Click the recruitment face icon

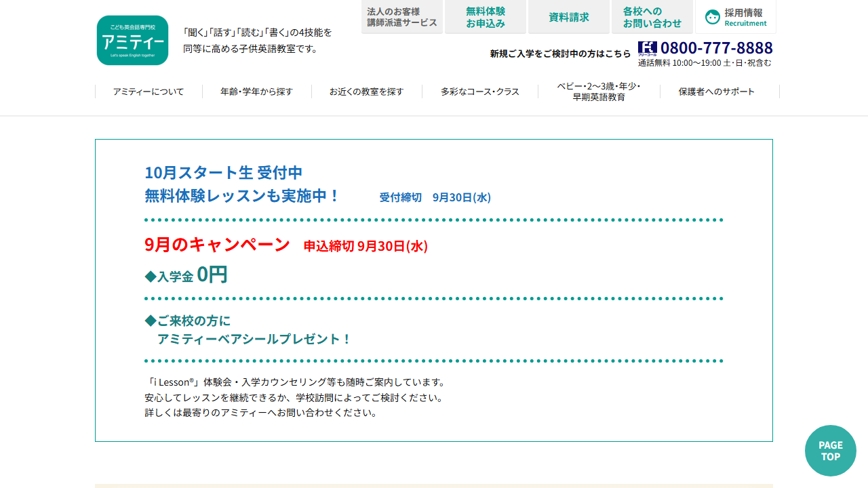pos(712,17)
